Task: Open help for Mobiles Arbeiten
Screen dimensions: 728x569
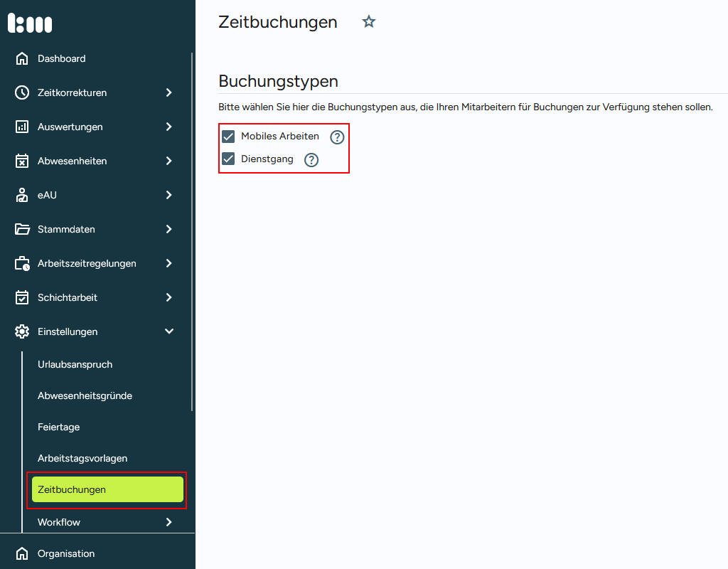Action: point(337,137)
